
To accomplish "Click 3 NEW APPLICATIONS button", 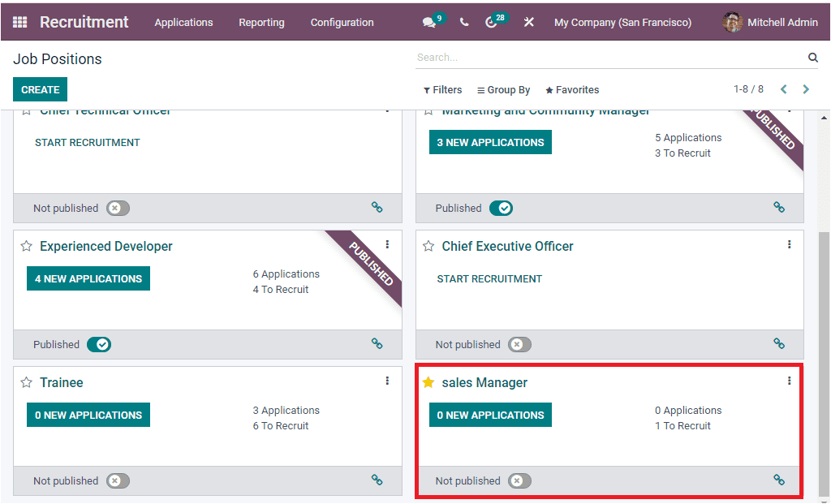I will (x=490, y=142).
